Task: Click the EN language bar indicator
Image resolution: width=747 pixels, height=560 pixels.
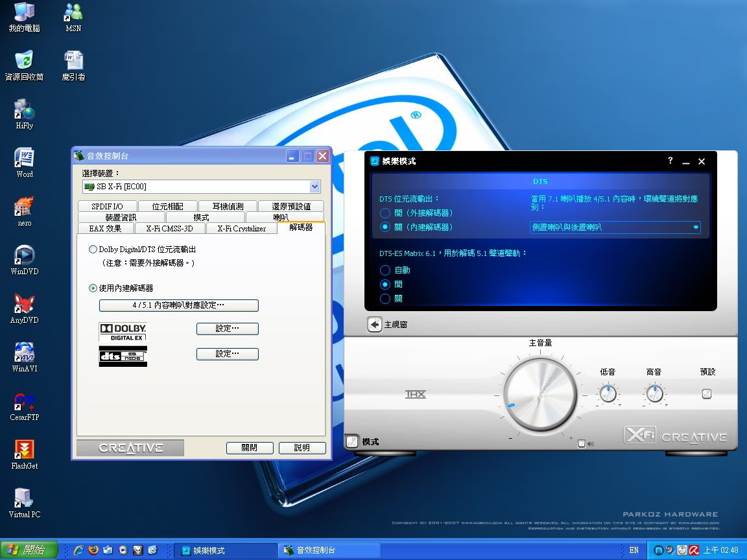Action: [x=634, y=550]
